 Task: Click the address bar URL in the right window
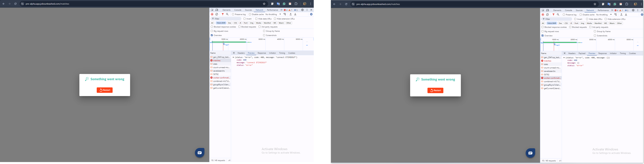(378, 4)
